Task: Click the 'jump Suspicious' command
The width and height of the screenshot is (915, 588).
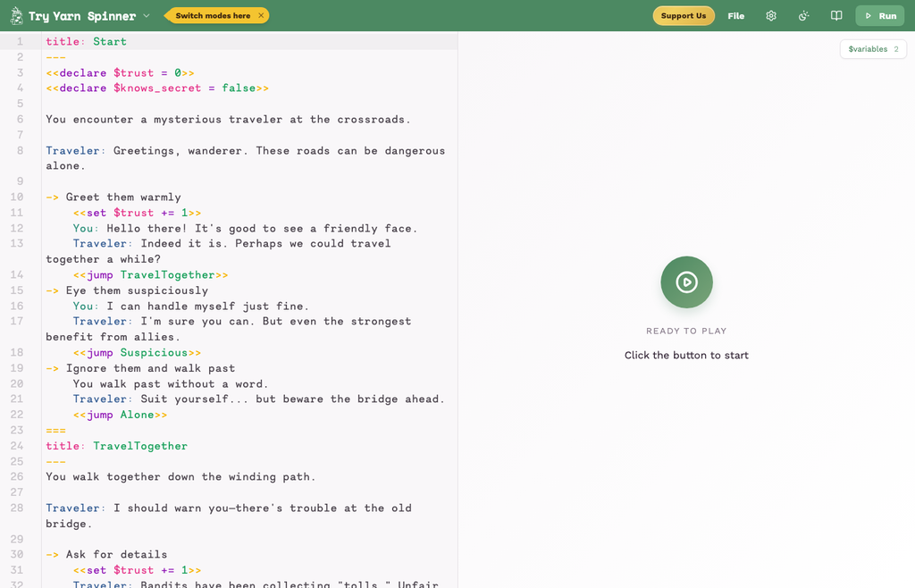Action: pyautogui.click(x=137, y=352)
